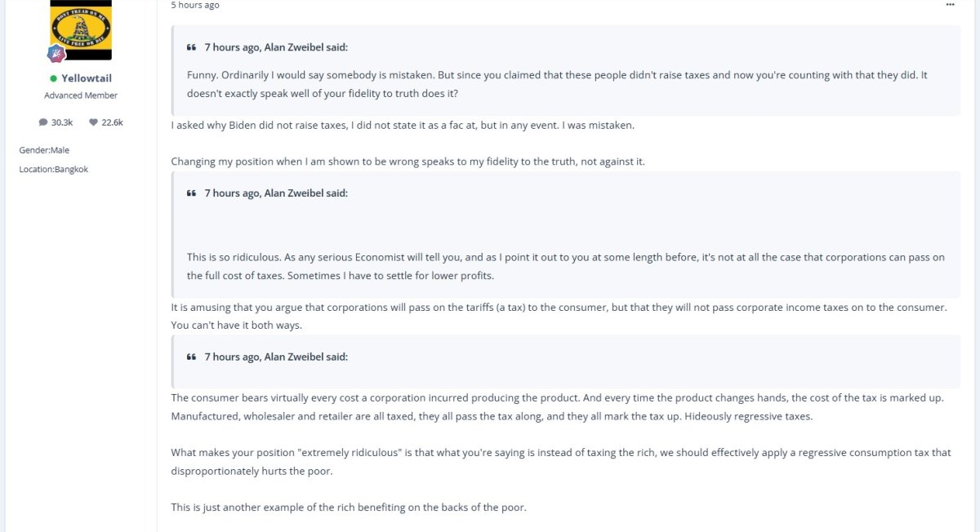Image resolution: width=980 pixels, height=532 pixels.
Task: Click the 30.3k post count
Action: click(62, 122)
